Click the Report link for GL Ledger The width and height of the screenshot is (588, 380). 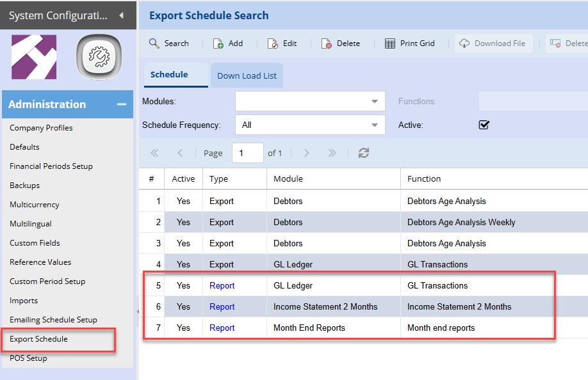pyautogui.click(x=222, y=286)
